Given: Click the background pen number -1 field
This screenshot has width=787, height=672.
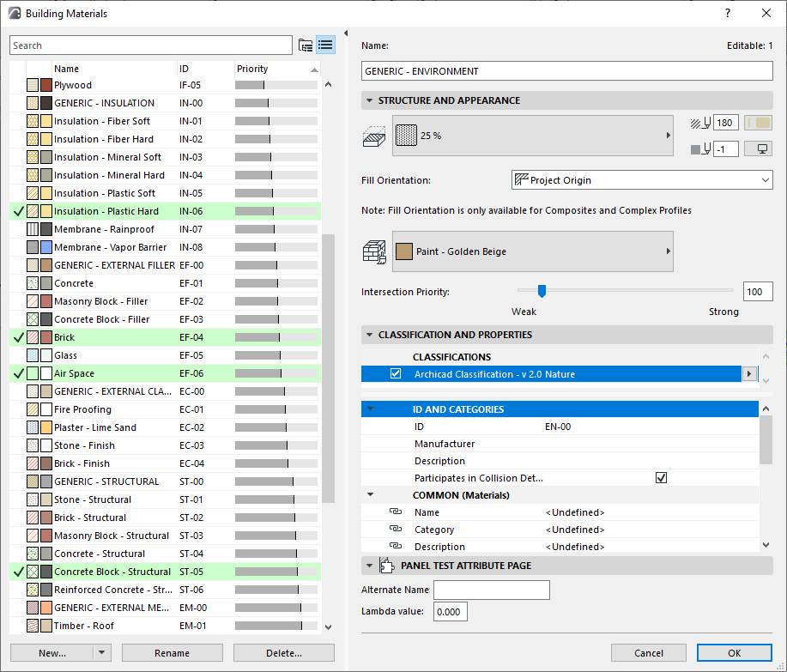Looking at the screenshot, I should (x=725, y=149).
